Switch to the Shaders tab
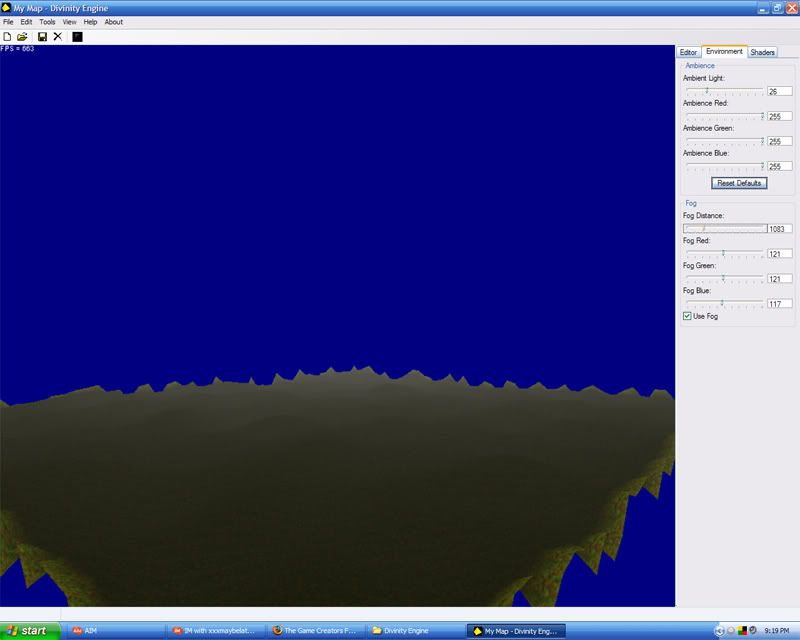 click(x=762, y=52)
